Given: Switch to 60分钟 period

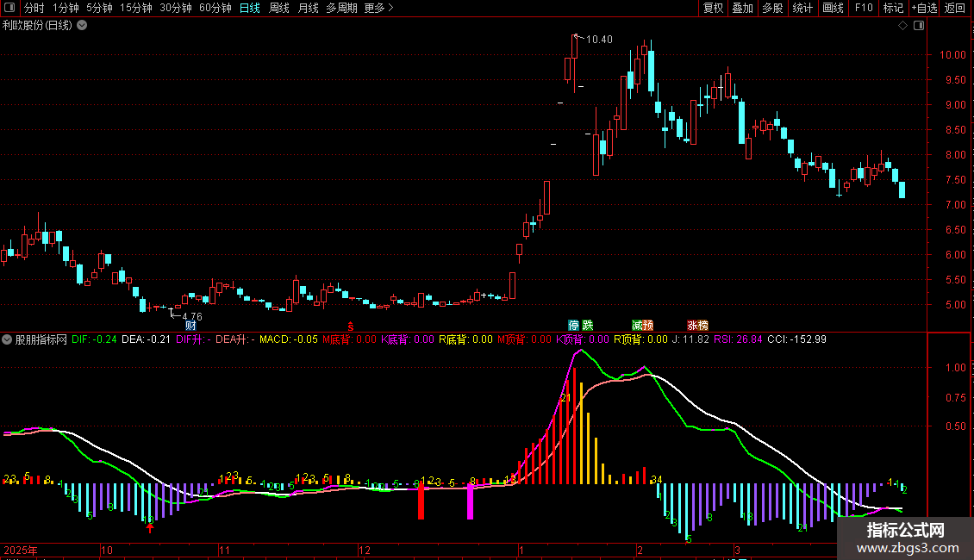Looking at the screenshot, I should pos(215,8).
